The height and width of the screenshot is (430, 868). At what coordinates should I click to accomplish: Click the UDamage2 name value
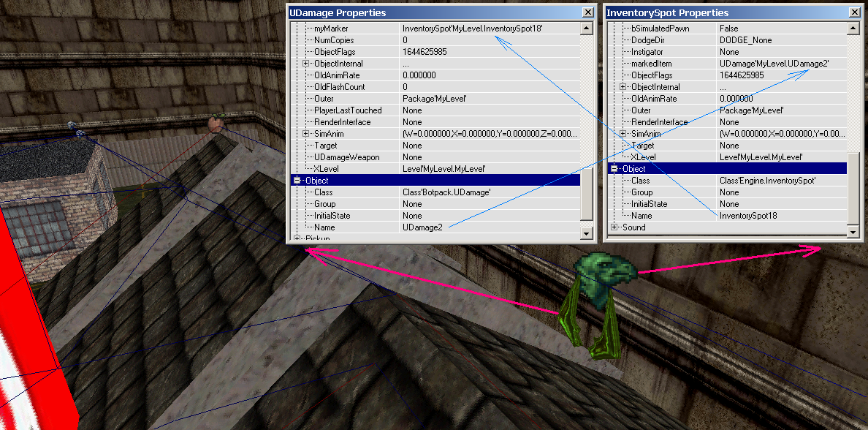(x=422, y=227)
